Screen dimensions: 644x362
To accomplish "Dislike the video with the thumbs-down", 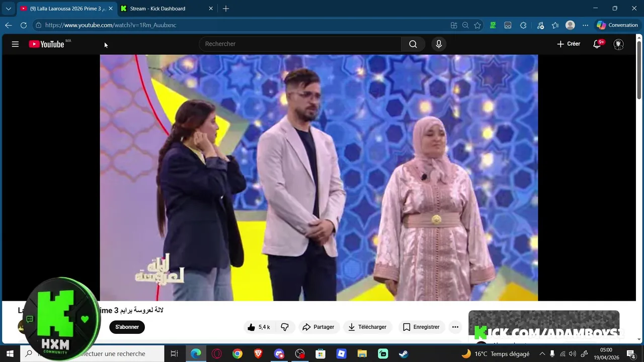I will tap(285, 327).
